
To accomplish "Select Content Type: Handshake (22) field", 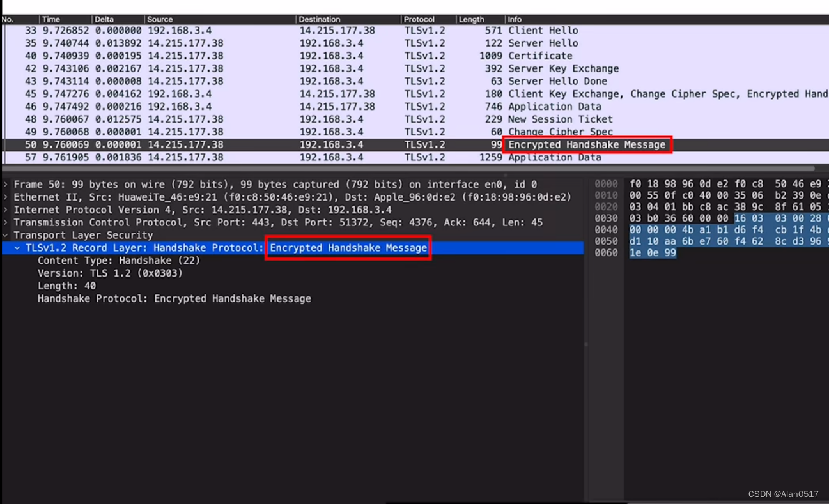I will tap(119, 261).
